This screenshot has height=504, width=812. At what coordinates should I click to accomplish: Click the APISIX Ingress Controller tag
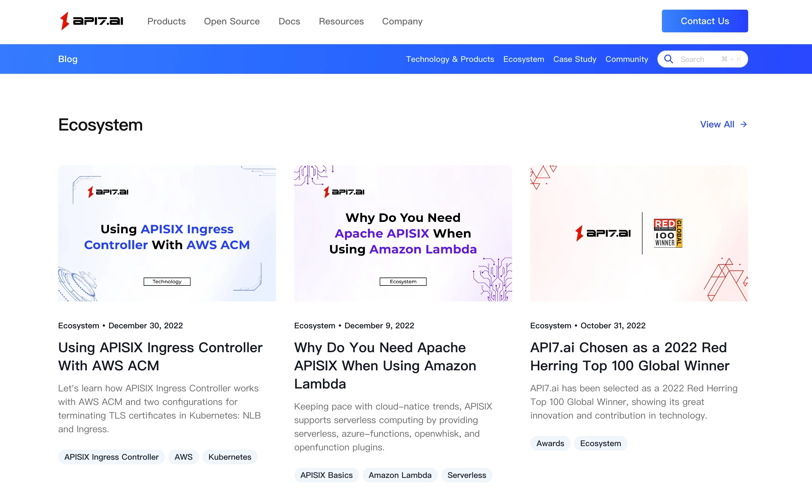coord(111,457)
